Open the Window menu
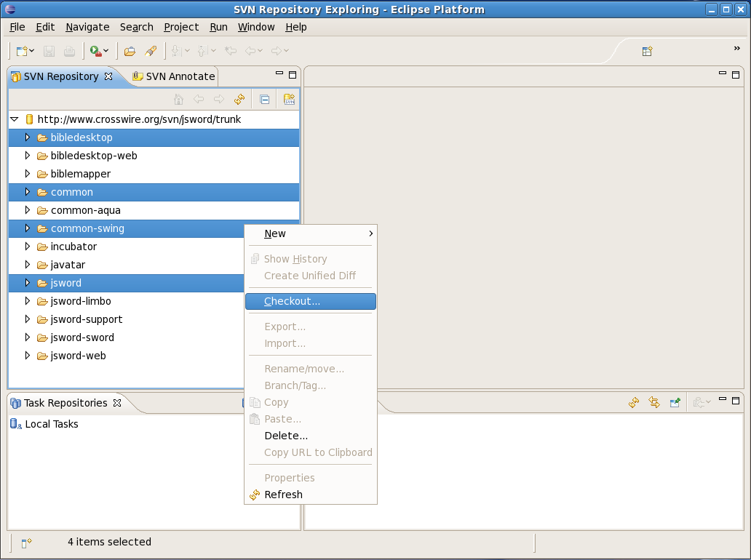Screen dimensions: 751x560 pyautogui.click(x=256, y=27)
